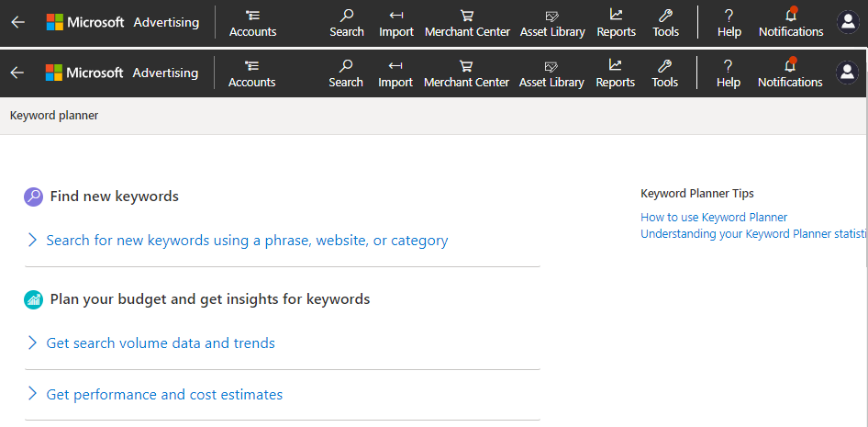Click the user profile avatar in lower header
Viewport: 868px width, 427px height.
[x=847, y=73]
